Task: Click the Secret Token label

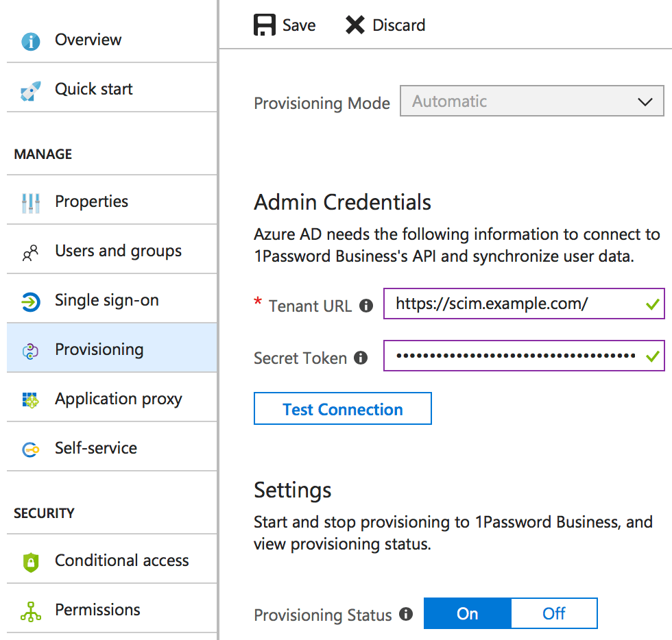Action: coord(300,358)
